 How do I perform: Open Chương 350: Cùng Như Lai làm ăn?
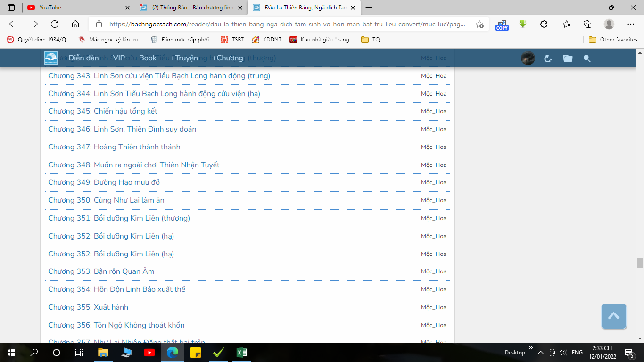[106, 200]
